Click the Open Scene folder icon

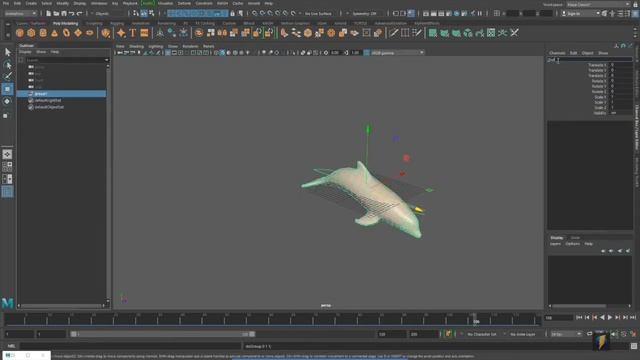pyautogui.click(x=56, y=13)
